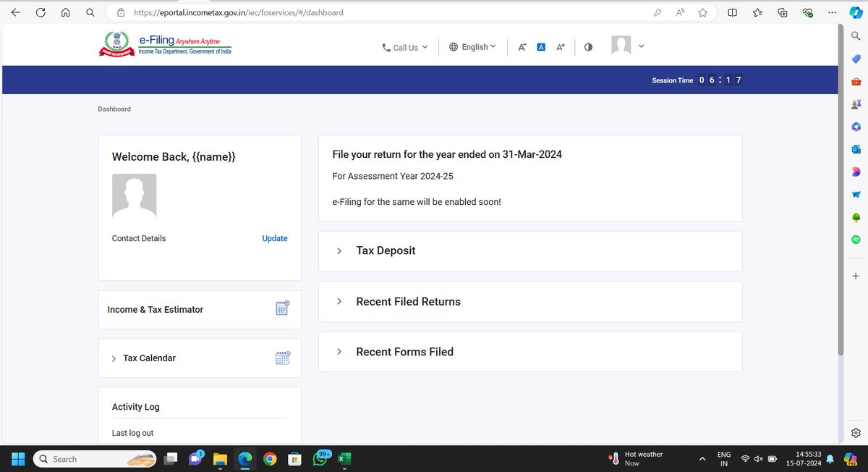Open the sidebar Outlook icon
The height and width of the screenshot is (472, 868).
coord(856,149)
